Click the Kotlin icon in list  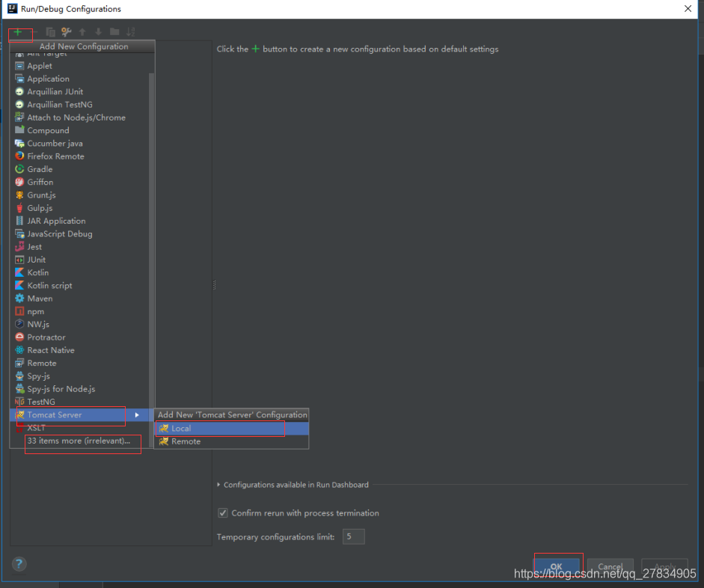tap(19, 272)
